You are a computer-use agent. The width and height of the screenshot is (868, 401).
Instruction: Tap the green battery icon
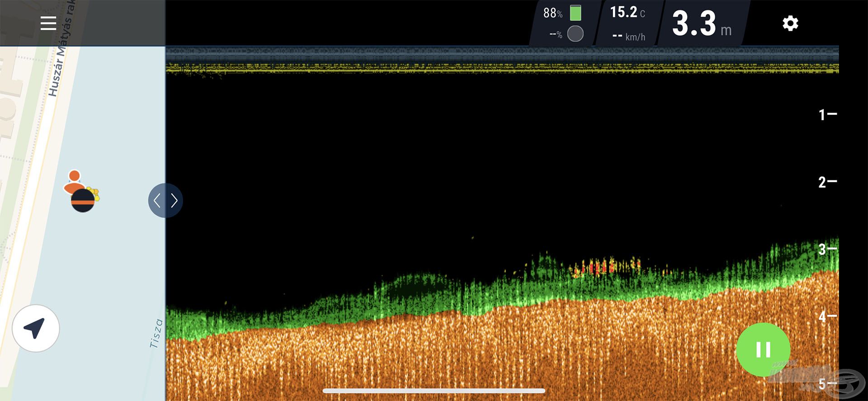click(576, 13)
